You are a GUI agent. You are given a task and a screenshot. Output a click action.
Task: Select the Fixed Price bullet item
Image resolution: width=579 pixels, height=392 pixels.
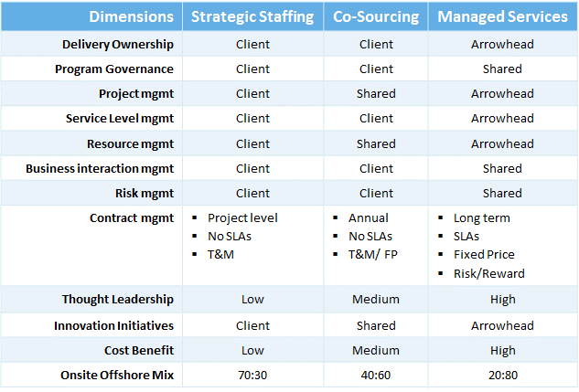[484, 254]
